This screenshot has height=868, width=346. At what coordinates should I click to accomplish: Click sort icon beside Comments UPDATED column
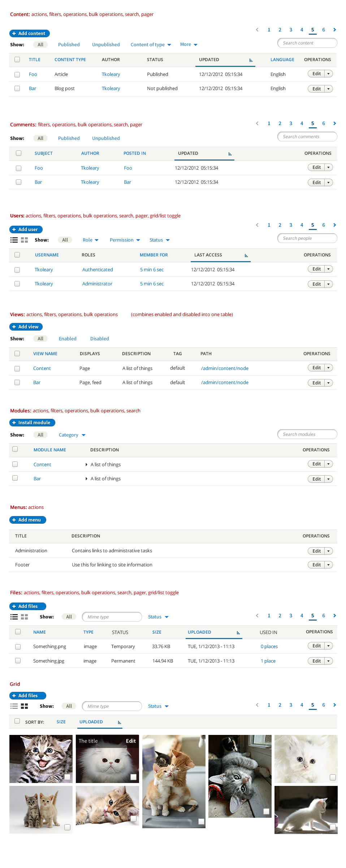coord(230,154)
